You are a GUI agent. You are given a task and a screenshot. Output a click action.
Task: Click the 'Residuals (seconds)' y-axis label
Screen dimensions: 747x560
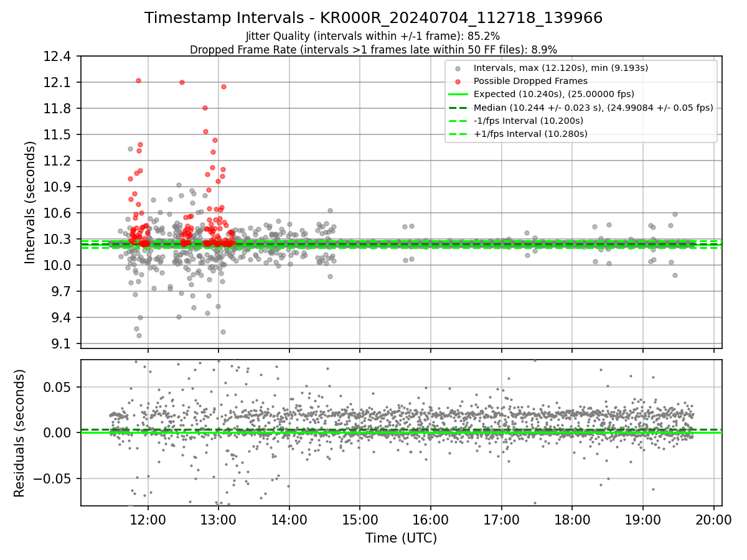pos(19,433)
